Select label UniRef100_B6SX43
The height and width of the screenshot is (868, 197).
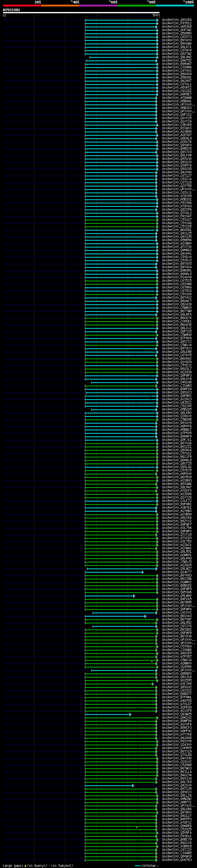coord(177,616)
